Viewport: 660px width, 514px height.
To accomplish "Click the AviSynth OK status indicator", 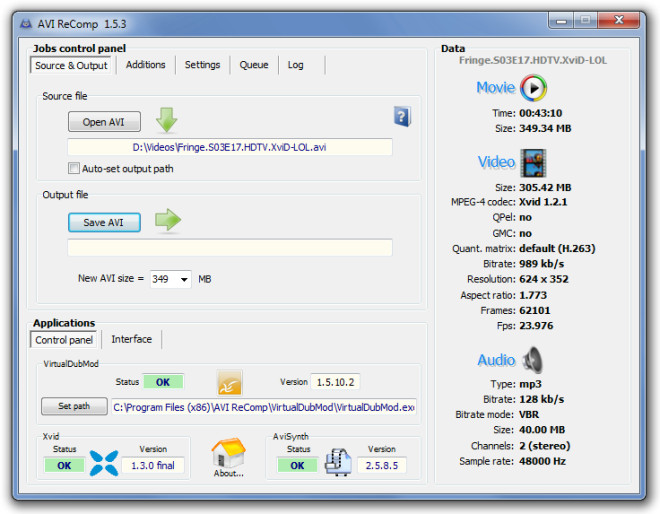I will tap(298, 466).
